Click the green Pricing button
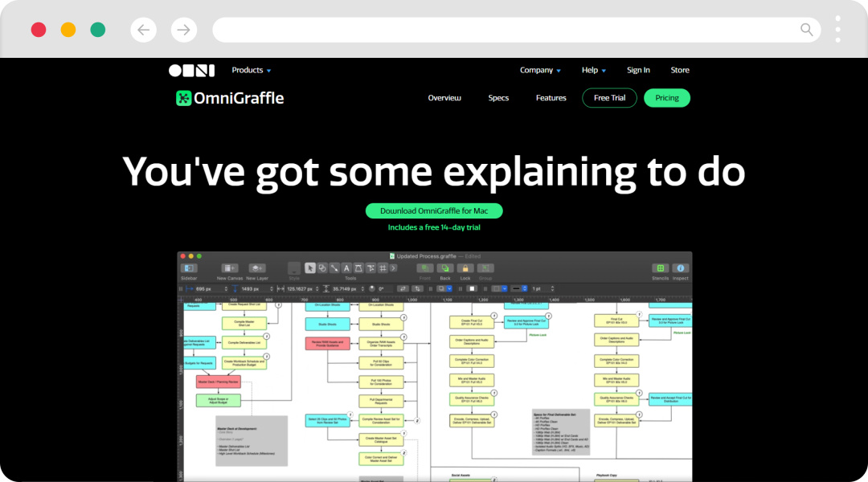The width and height of the screenshot is (868, 482). pyautogui.click(x=667, y=98)
